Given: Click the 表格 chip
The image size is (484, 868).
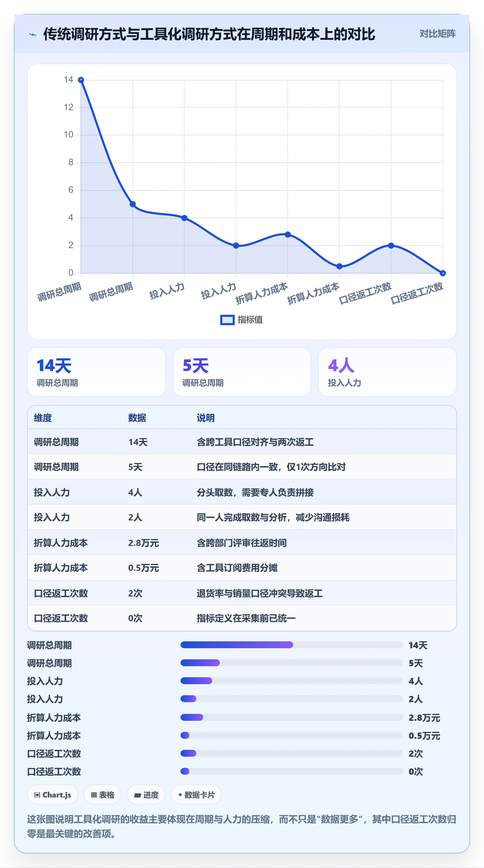Looking at the screenshot, I should (x=102, y=795).
